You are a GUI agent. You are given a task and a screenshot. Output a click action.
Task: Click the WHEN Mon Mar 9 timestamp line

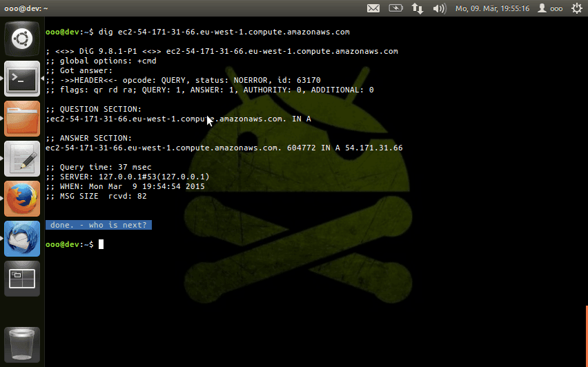click(x=125, y=186)
